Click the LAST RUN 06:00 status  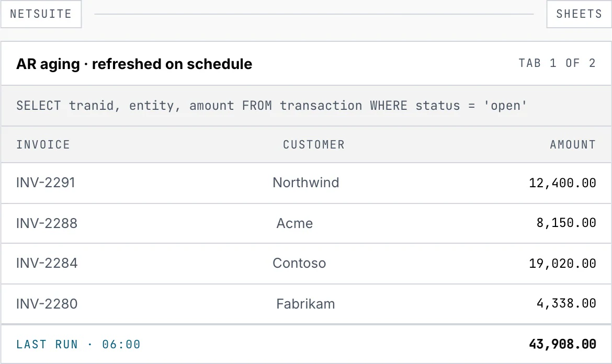click(x=78, y=345)
